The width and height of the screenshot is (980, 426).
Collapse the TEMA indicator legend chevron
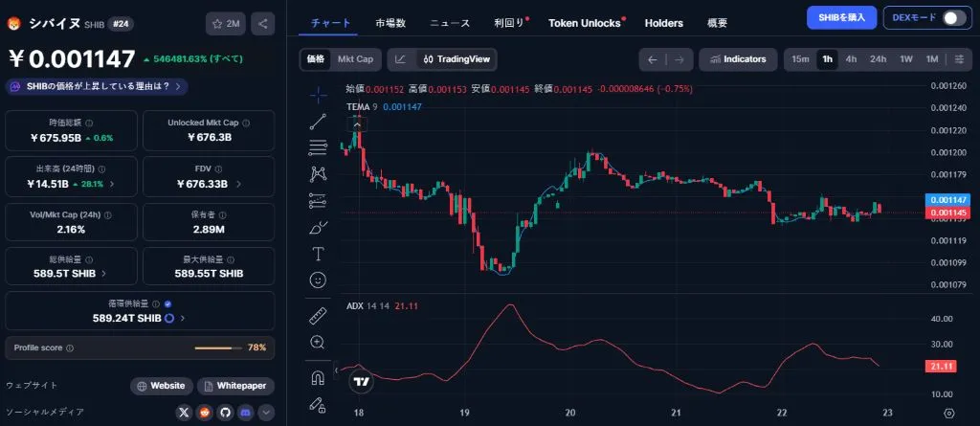357,124
